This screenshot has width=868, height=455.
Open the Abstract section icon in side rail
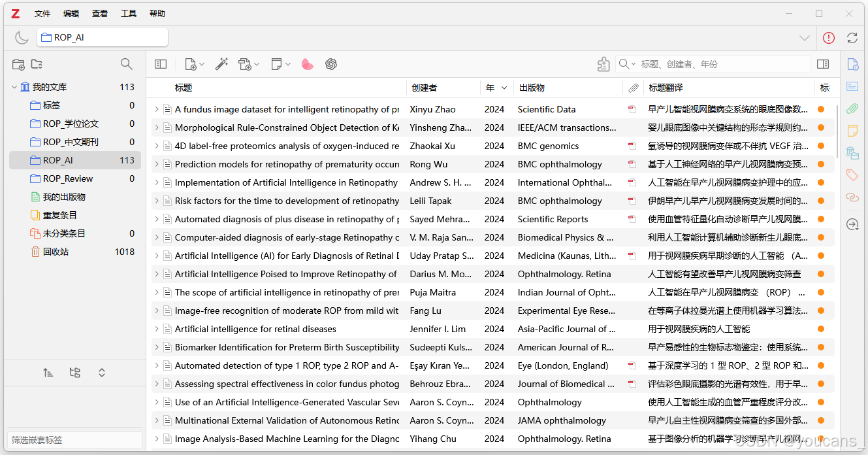pyautogui.click(x=852, y=86)
